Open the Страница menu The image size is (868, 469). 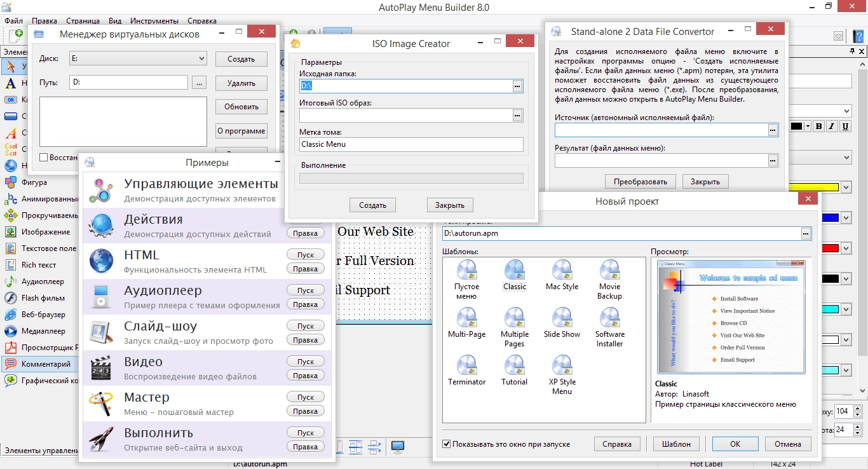(x=83, y=21)
